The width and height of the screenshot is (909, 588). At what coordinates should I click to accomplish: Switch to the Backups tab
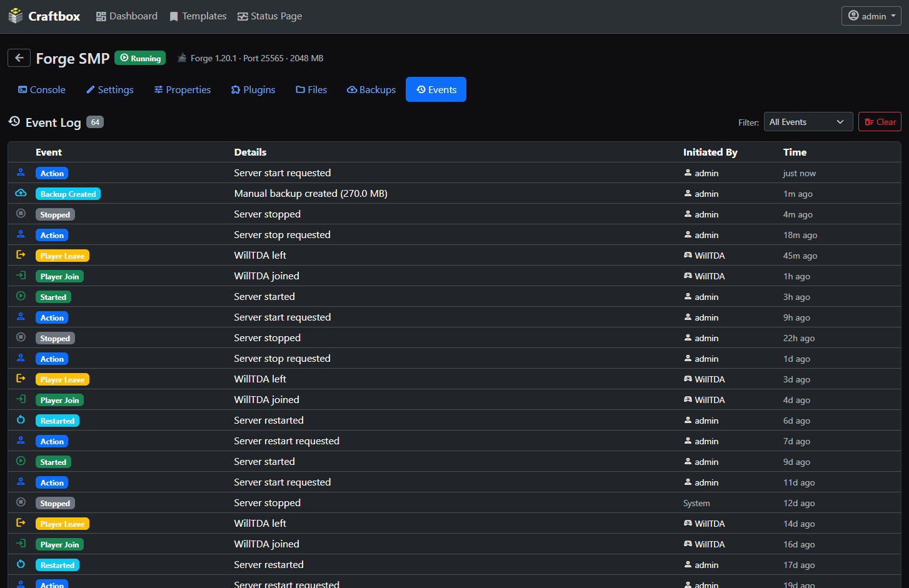tap(371, 89)
